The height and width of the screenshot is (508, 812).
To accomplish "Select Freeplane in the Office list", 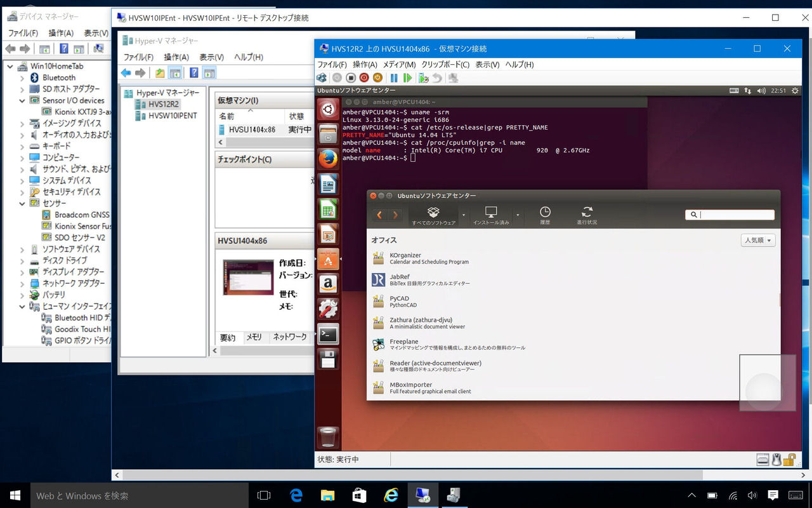I will coord(573,344).
